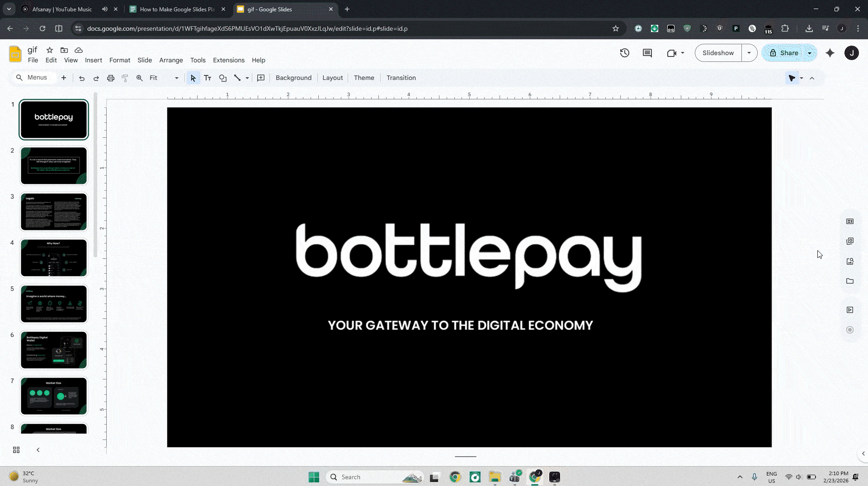868x486 pixels.
Task: Click the Background button
Action: pos(293,78)
